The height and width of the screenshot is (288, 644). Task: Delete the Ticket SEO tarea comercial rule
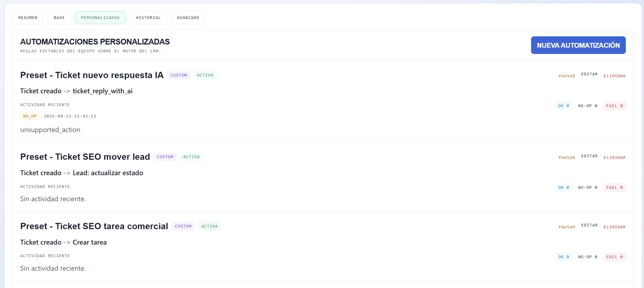tap(614, 227)
